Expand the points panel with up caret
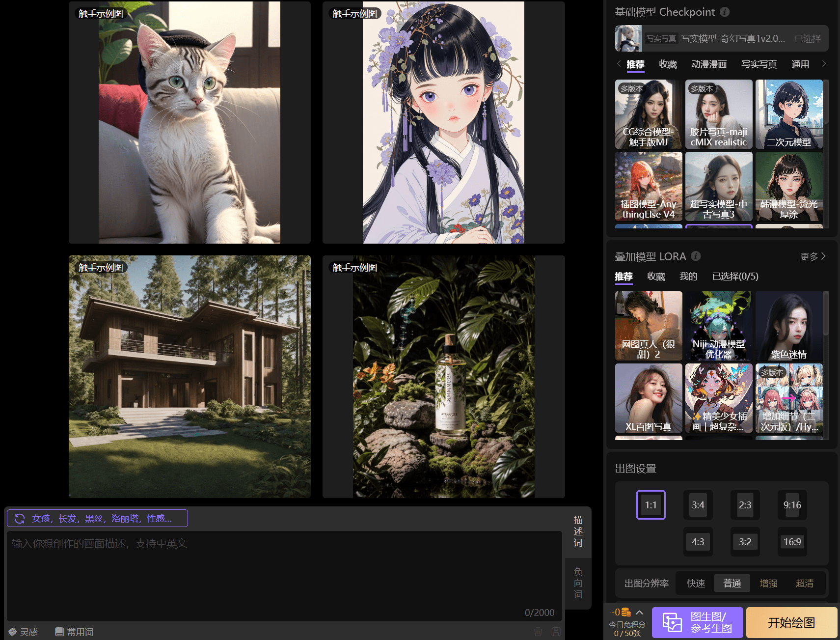This screenshot has height=640, width=840. (639, 612)
